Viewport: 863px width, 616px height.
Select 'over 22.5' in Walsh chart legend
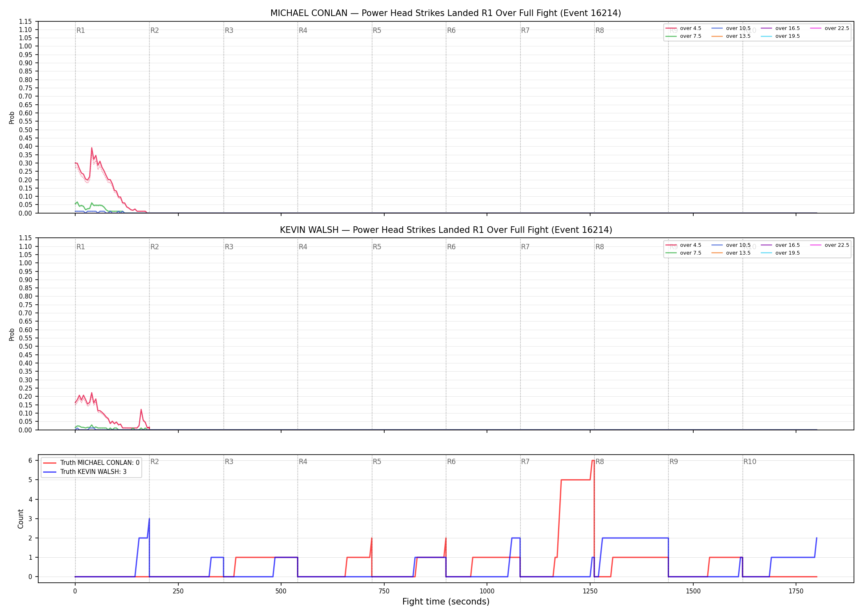click(830, 245)
